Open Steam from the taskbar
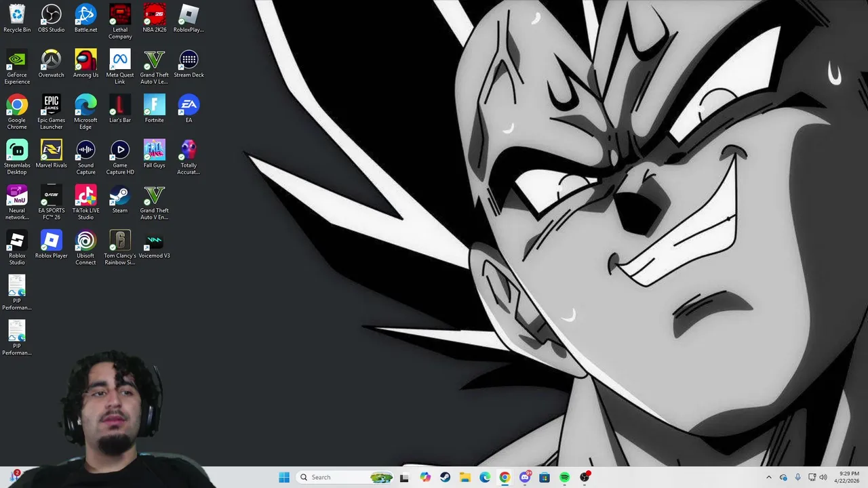The width and height of the screenshot is (868, 488). click(x=445, y=477)
